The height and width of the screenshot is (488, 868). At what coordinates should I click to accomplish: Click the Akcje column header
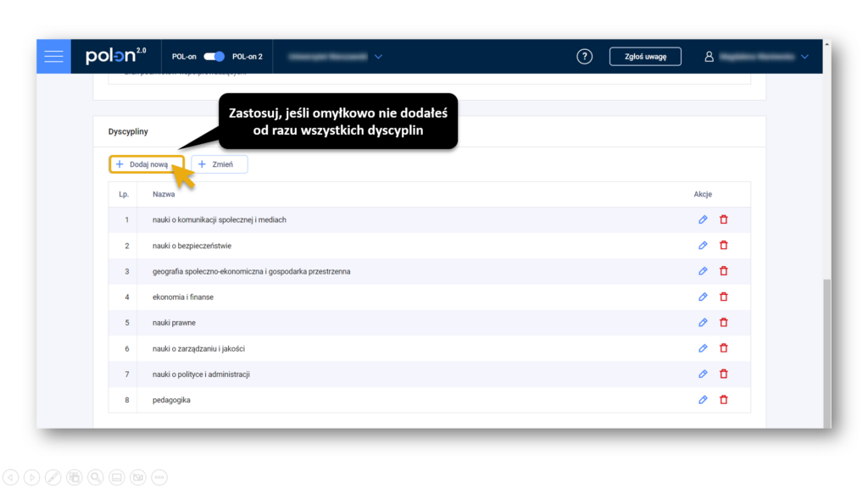point(703,194)
